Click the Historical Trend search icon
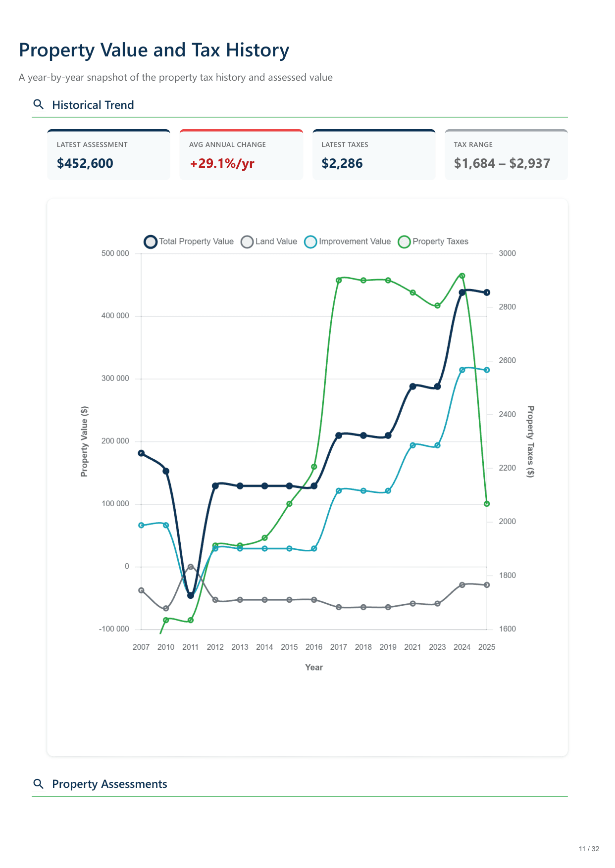Image resolution: width=615 pixels, height=868 pixels. (38, 104)
